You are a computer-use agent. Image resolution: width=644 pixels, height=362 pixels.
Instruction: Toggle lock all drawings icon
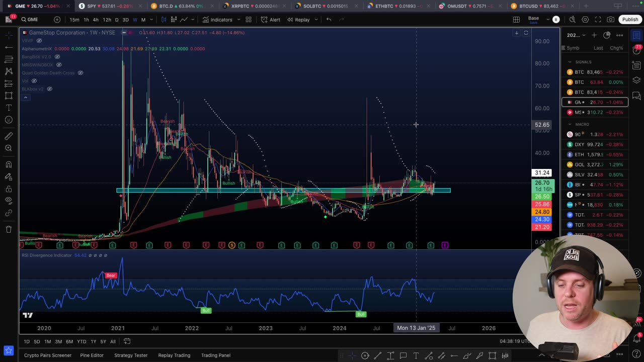[x=9, y=189]
